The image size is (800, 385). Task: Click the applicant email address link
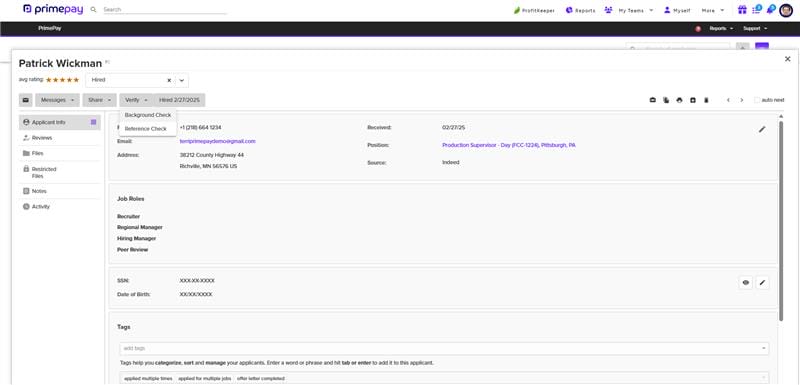tap(217, 141)
